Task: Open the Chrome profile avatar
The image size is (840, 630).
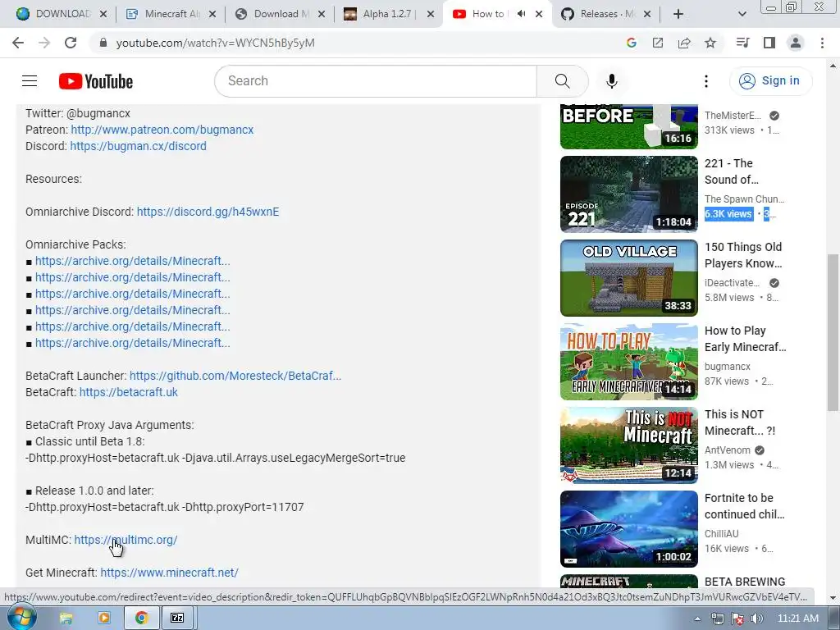Action: [796, 43]
